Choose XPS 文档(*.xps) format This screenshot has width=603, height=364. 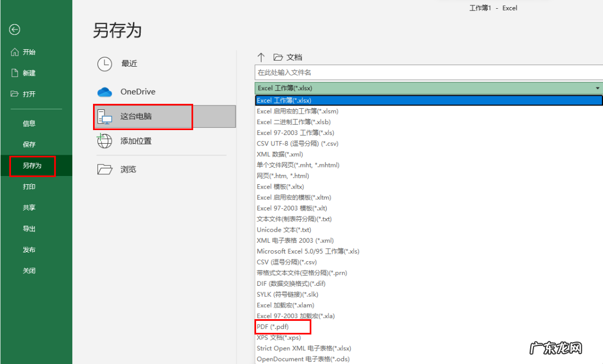[279, 338]
